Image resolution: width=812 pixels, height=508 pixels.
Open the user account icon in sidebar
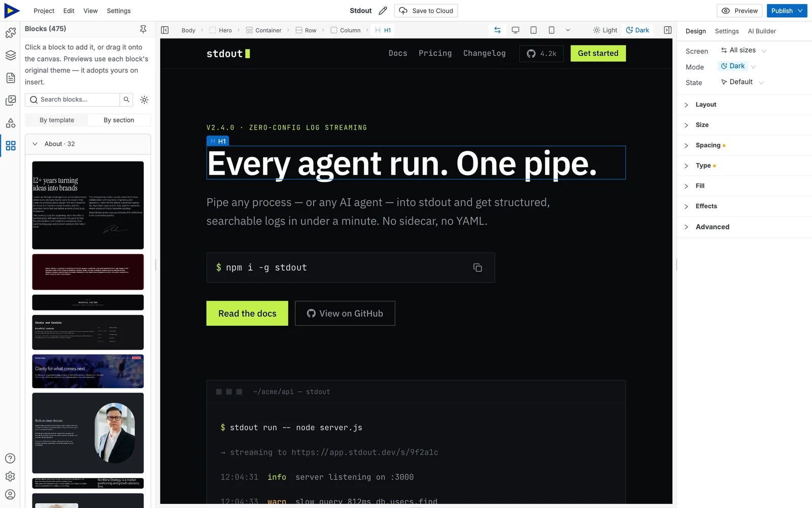click(x=10, y=494)
